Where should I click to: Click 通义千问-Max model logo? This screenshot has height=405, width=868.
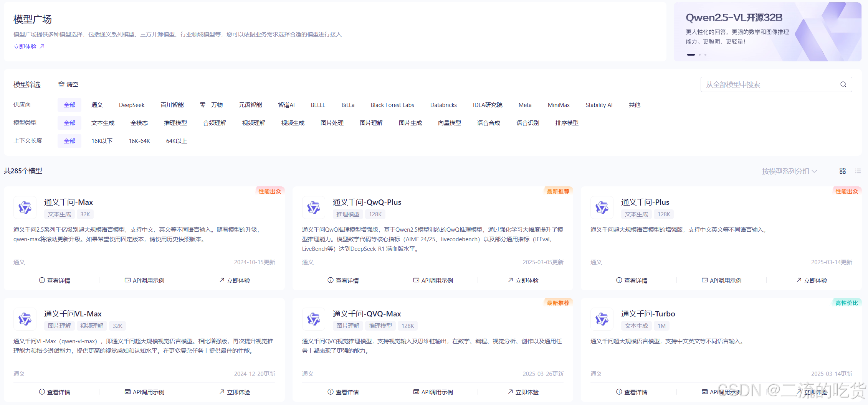coord(25,207)
